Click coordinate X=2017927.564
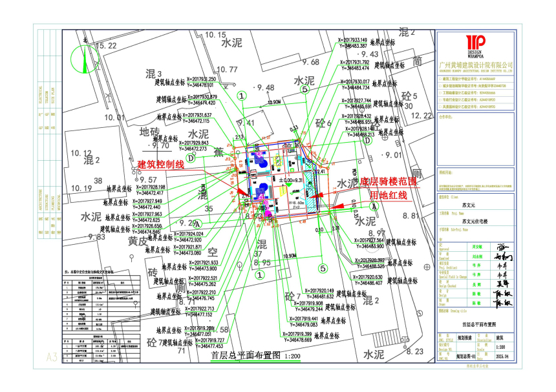Screen dimensions: 556x392 coord(369,240)
